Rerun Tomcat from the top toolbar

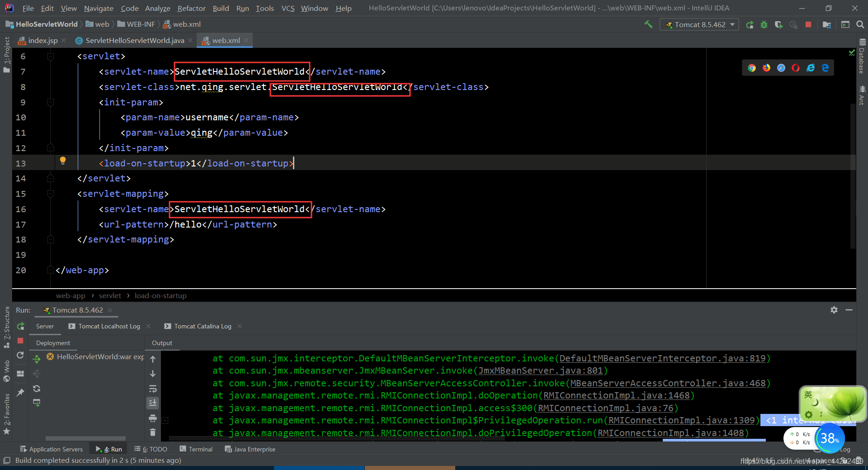point(750,25)
